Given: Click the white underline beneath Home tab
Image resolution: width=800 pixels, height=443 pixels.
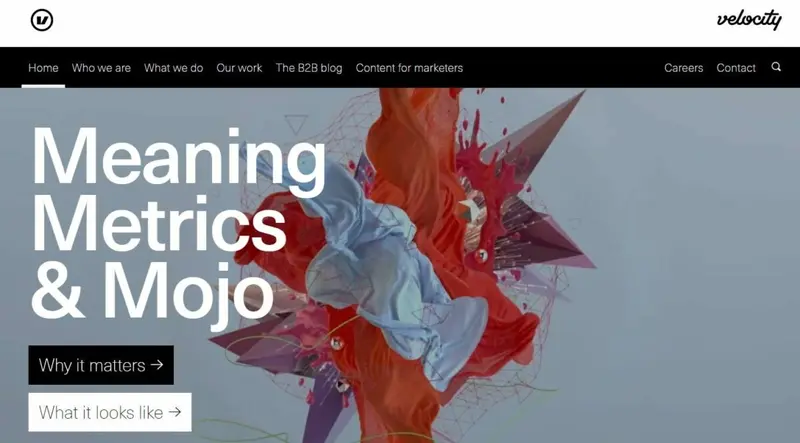Looking at the screenshot, I should point(43,86).
